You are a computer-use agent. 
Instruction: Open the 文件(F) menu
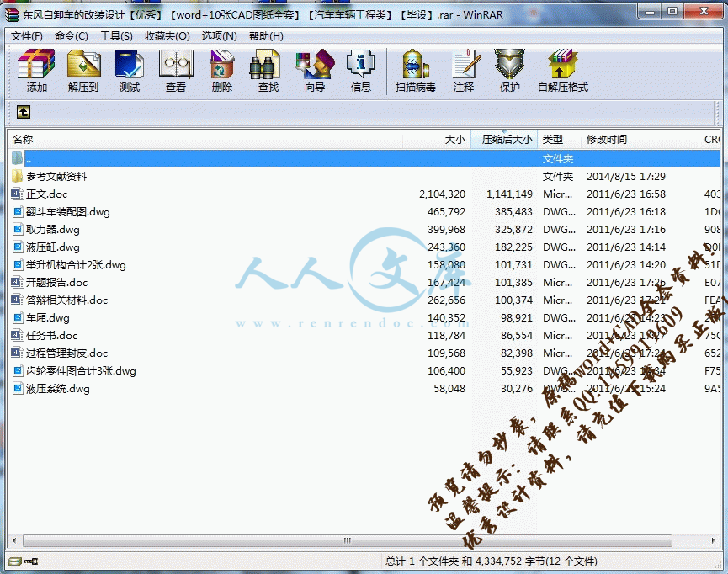tap(26, 36)
